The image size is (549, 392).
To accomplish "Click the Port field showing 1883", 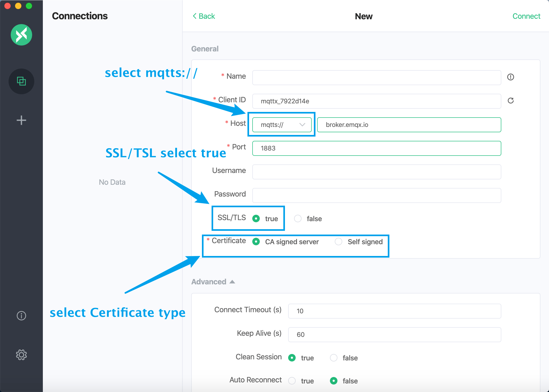I will [376, 148].
